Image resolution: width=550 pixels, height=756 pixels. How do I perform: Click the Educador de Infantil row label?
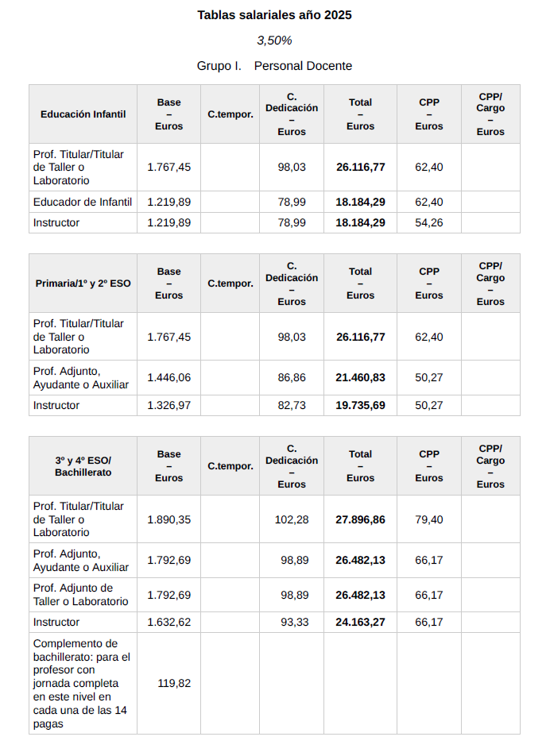click(83, 202)
